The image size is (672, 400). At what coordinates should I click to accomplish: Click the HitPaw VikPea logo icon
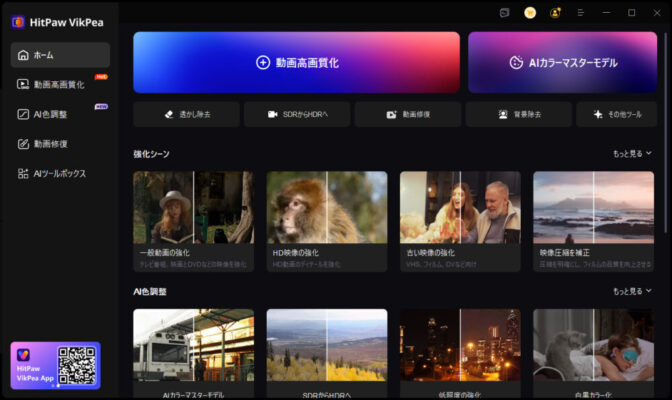(x=18, y=22)
